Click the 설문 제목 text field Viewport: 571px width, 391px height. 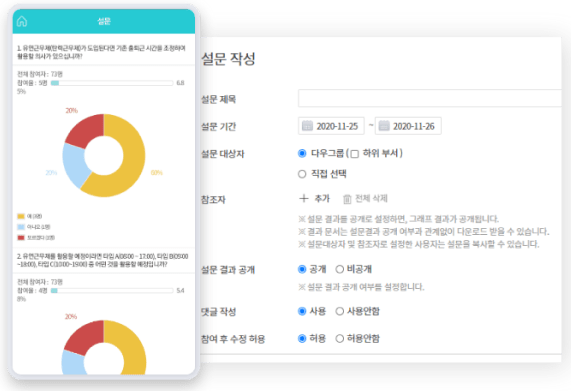(430, 98)
